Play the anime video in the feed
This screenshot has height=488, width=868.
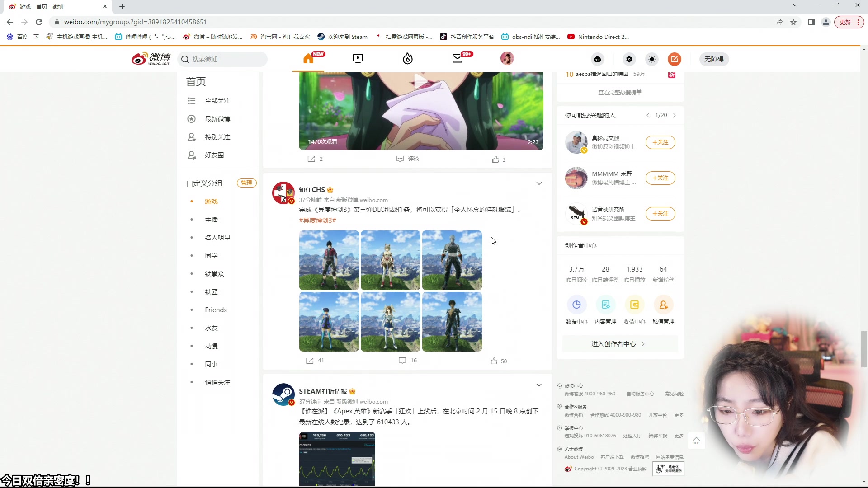(x=421, y=81)
